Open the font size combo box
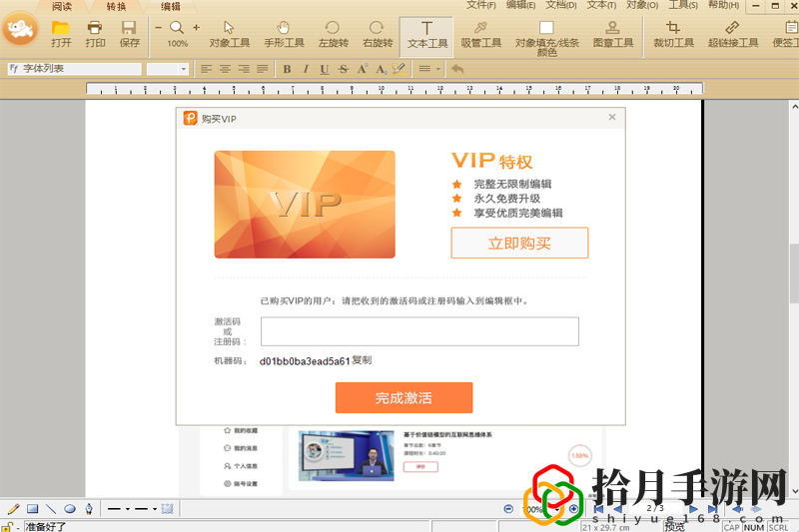799x532 pixels. tap(168, 69)
